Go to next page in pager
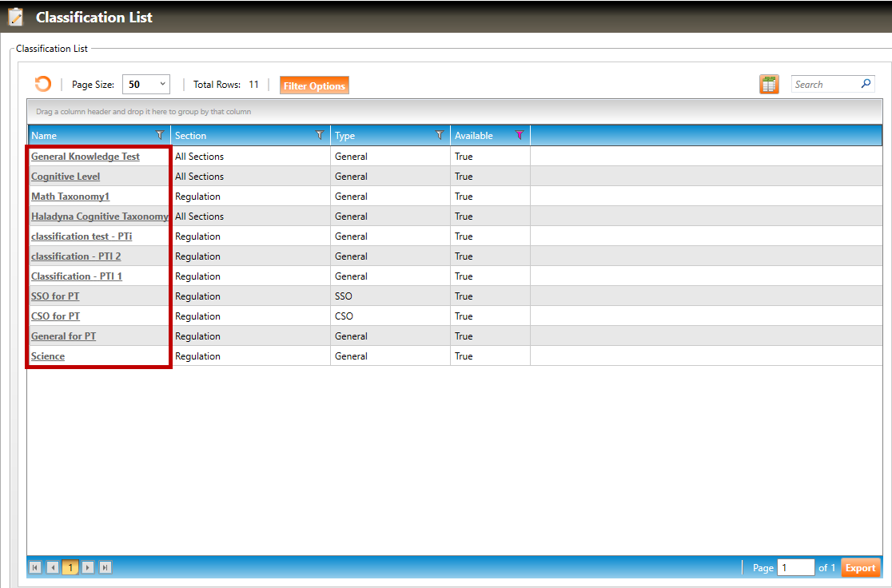The image size is (892, 588). (x=88, y=567)
